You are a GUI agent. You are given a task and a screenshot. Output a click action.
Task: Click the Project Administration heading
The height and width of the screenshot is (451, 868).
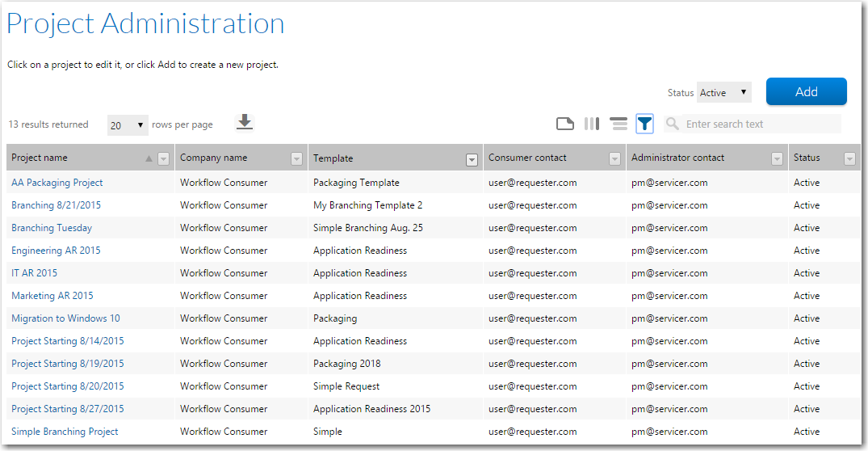pos(145,23)
